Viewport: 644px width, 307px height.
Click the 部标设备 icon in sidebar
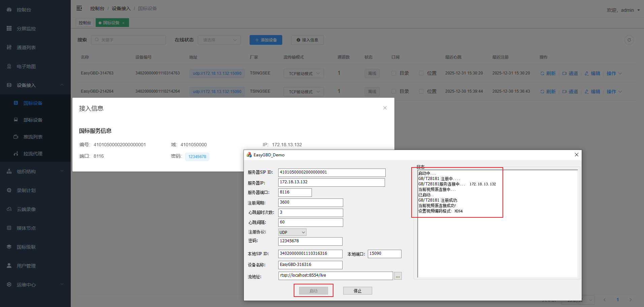point(16,120)
